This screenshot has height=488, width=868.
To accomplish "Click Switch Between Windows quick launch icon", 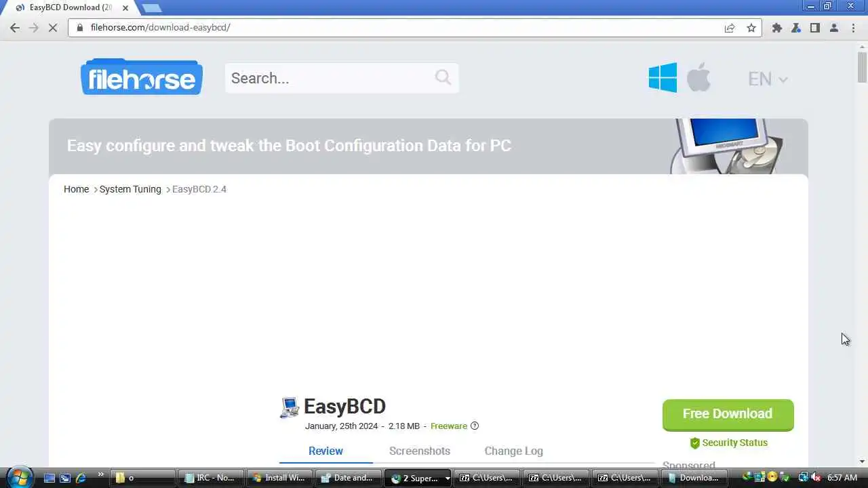I will click(x=65, y=478).
